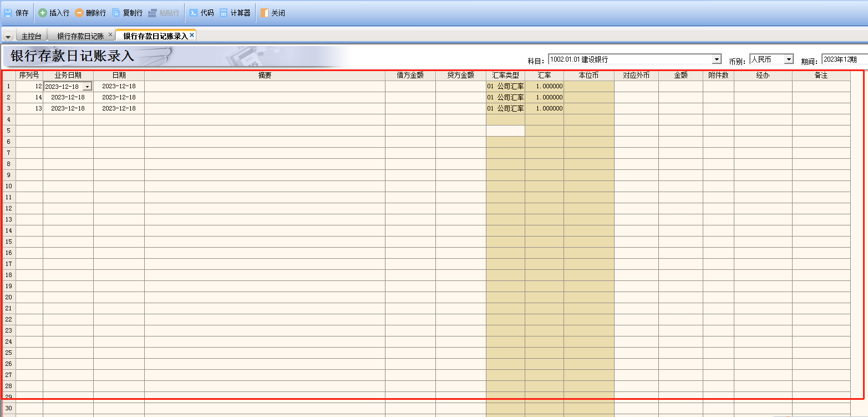The image size is (868, 417).
Task: Click the 删除行 (Delete Row) icon
Action: click(79, 13)
